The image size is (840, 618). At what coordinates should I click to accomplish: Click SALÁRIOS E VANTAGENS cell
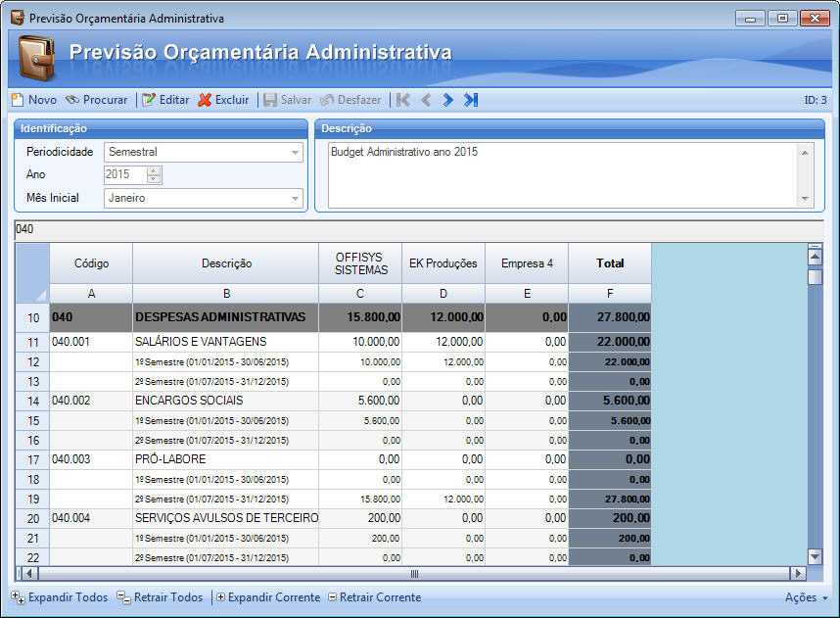click(225, 342)
